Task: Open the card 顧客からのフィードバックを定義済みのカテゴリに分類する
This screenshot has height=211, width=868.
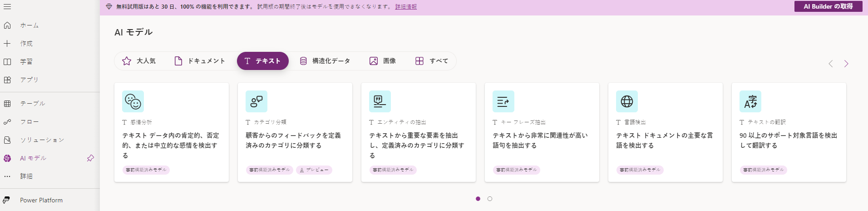Action: coord(295,132)
